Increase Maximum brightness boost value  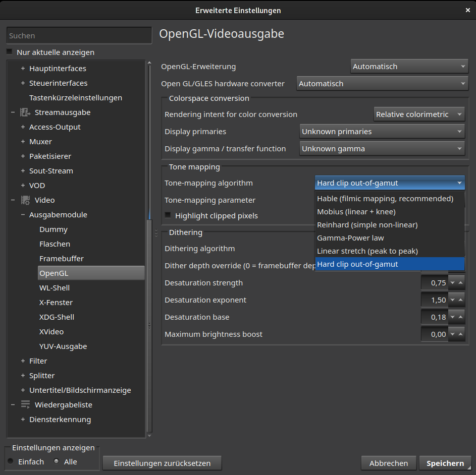point(460,334)
